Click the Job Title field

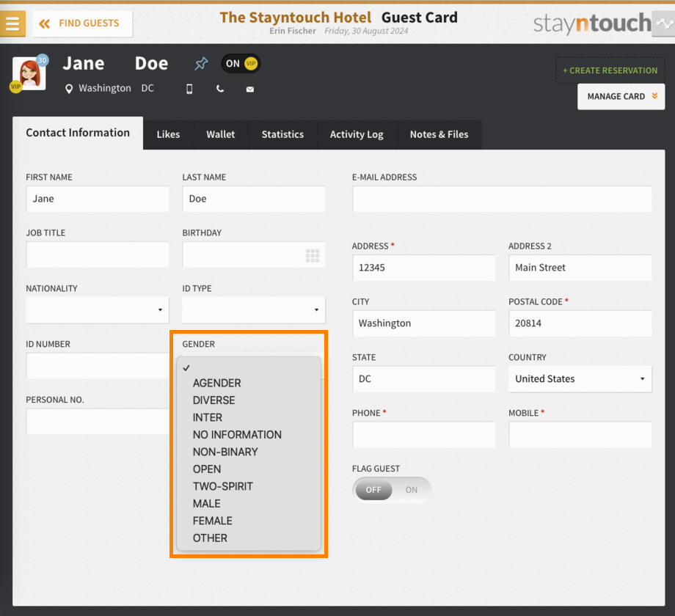coord(98,254)
